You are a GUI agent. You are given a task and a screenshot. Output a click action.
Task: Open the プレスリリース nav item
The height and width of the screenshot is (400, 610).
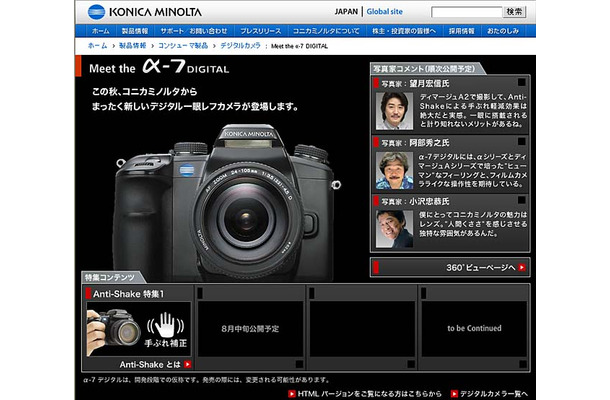261,31
